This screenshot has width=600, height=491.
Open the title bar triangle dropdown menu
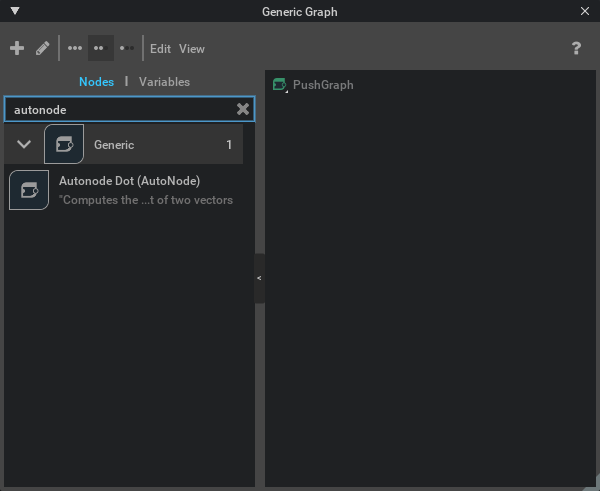pyautogui.click(x=15, y=11)
